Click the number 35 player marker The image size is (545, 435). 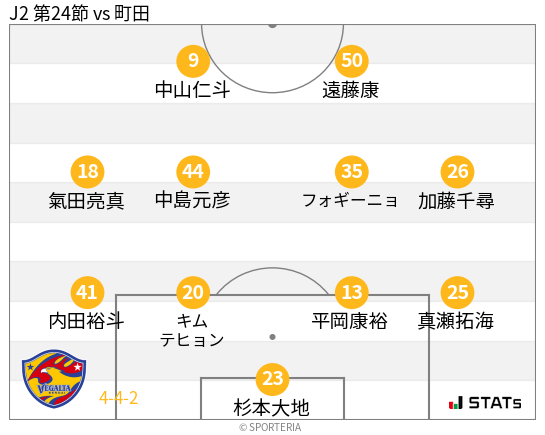click(351, 172)
